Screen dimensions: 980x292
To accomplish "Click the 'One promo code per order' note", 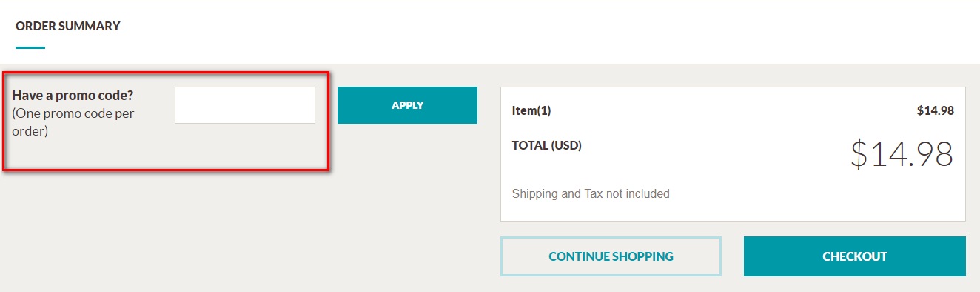I will [73, 122].
